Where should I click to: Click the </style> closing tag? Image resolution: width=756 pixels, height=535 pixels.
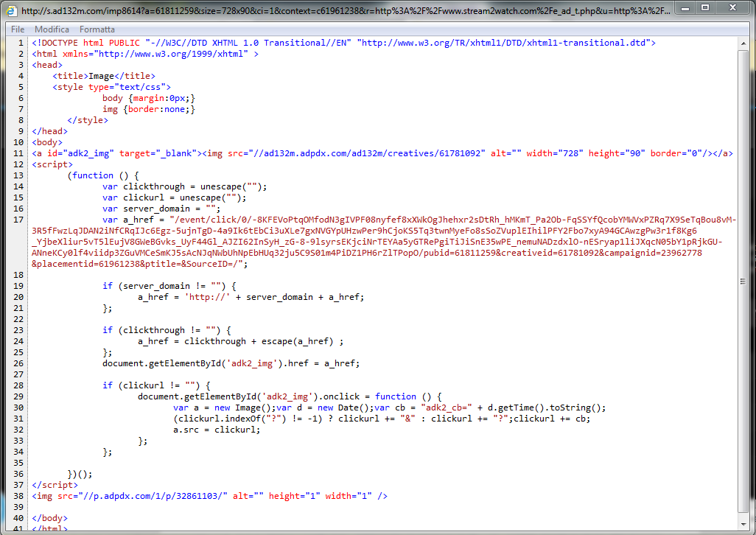(x=88, y=121)
